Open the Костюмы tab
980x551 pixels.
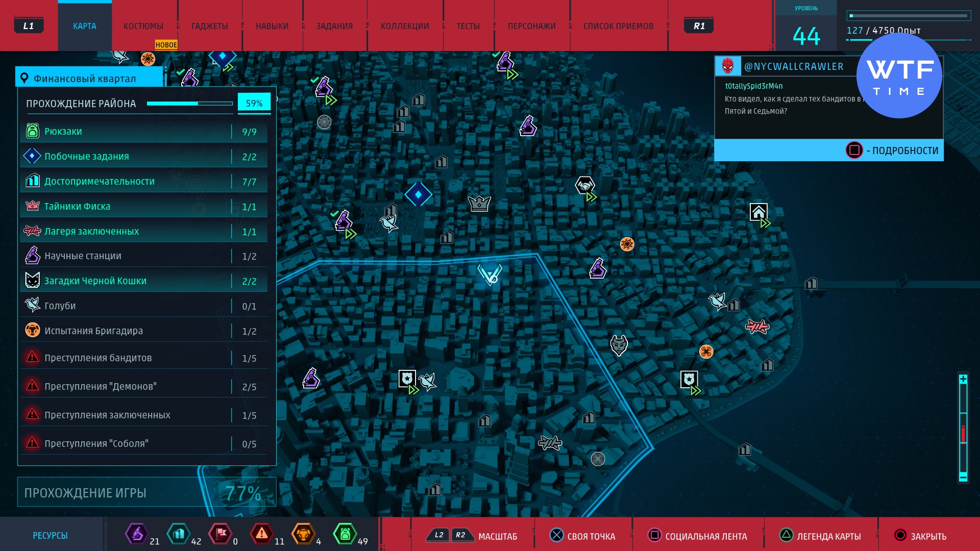pos(143,26)
